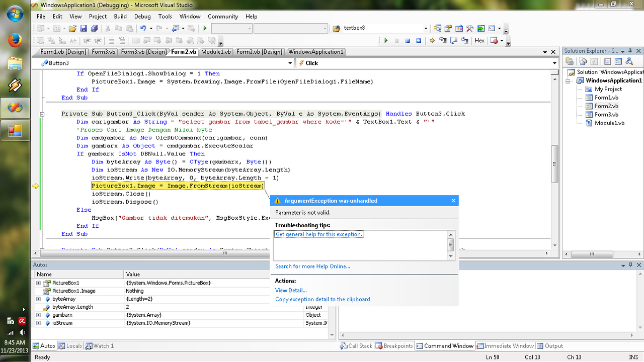Click the Firefox icon in the taskbar
Screen dimensions: 644x362
15,40
